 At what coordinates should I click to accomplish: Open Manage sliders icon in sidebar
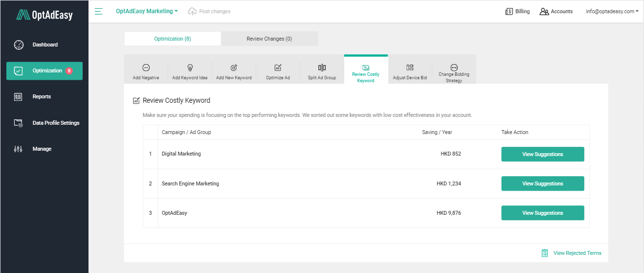pos(19,149)
